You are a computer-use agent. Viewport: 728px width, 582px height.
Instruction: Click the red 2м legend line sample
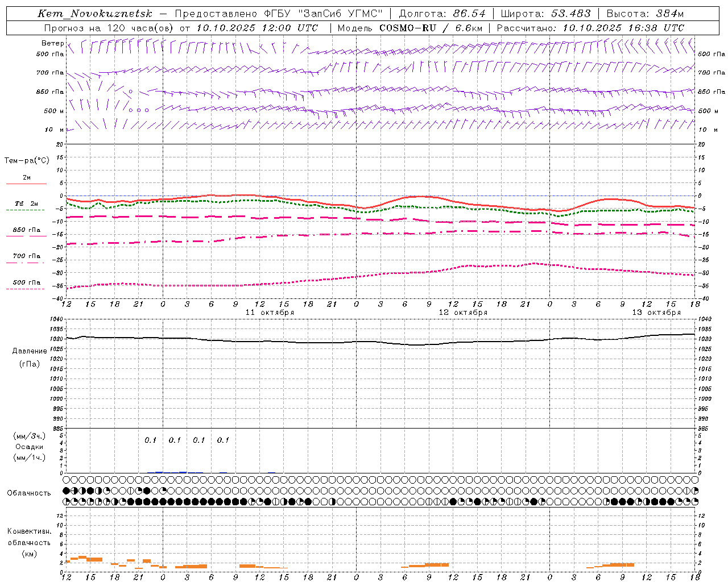coord(26,184)
